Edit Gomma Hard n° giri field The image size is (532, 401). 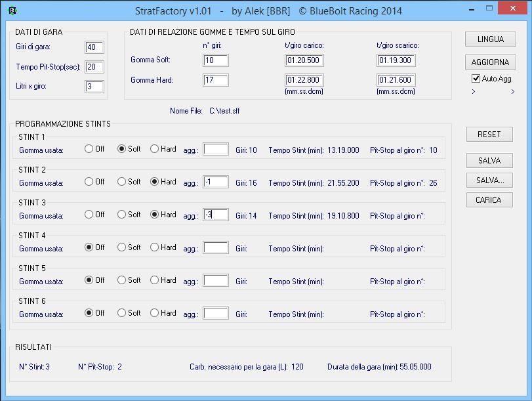[x=216, y=80]
